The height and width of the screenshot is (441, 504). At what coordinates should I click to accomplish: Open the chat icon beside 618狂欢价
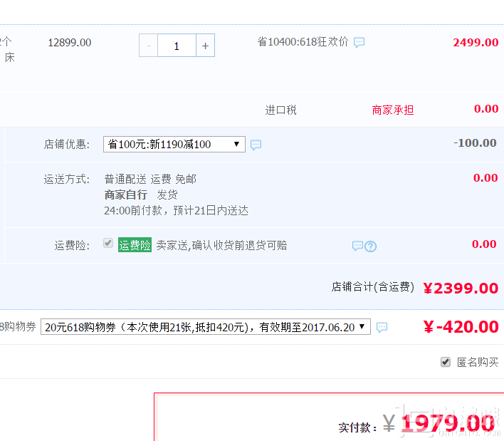coord(359,42)
